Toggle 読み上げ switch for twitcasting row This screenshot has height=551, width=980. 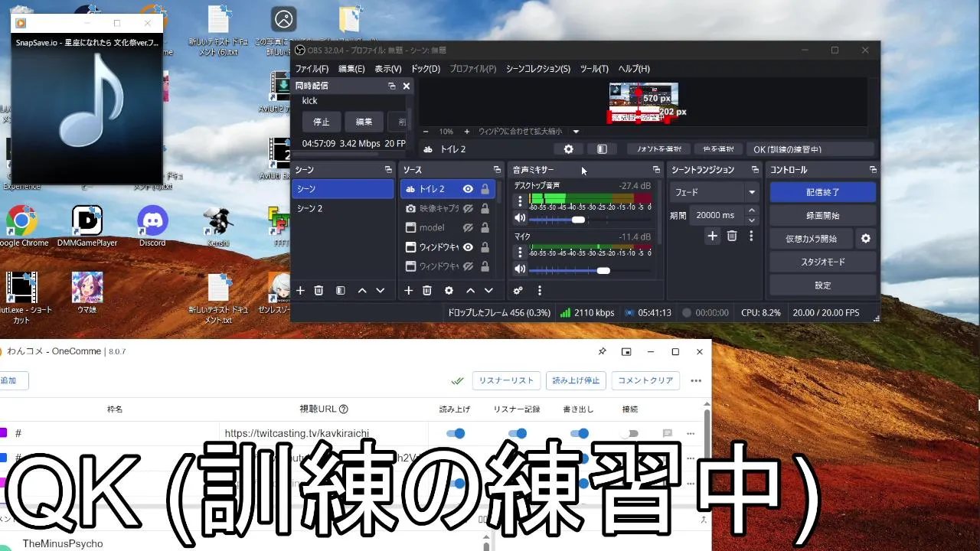[456, 433]
